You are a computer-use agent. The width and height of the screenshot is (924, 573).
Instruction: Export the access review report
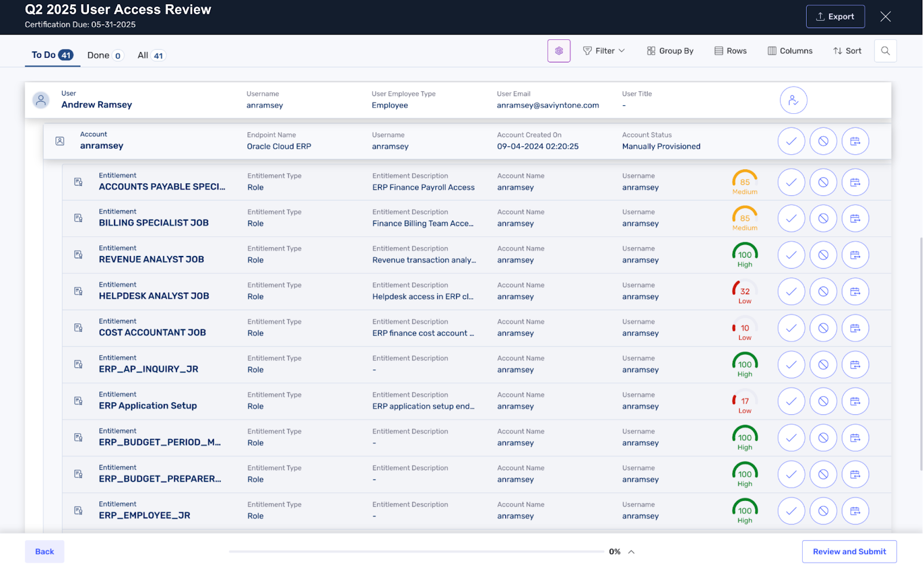pyautogui.click(x=835, y=16)
